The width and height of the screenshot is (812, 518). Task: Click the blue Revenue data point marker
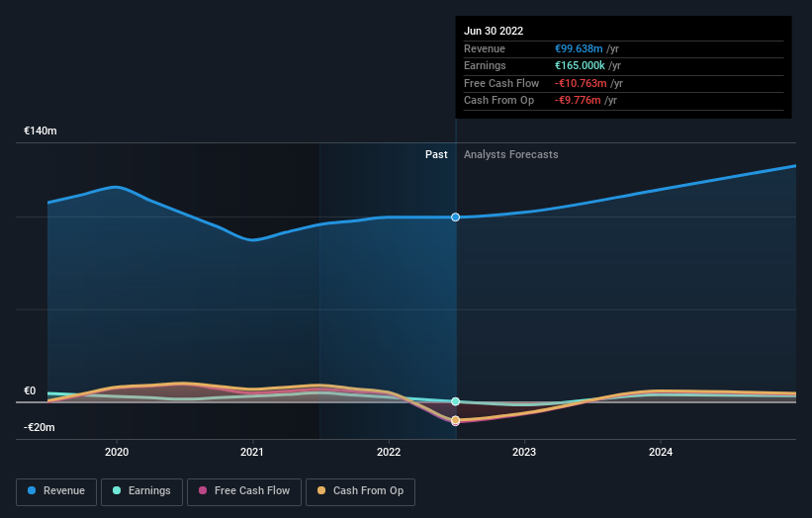tap(455, 217)
